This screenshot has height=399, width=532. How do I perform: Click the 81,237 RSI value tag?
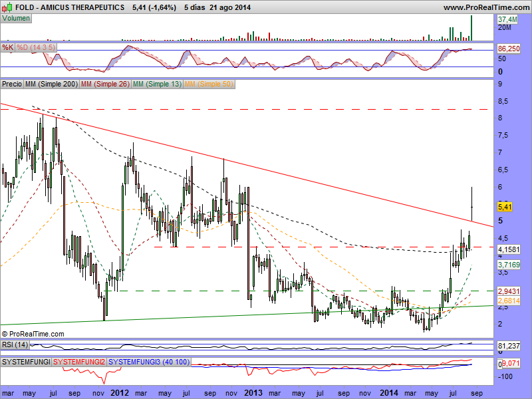click(509, 346)
